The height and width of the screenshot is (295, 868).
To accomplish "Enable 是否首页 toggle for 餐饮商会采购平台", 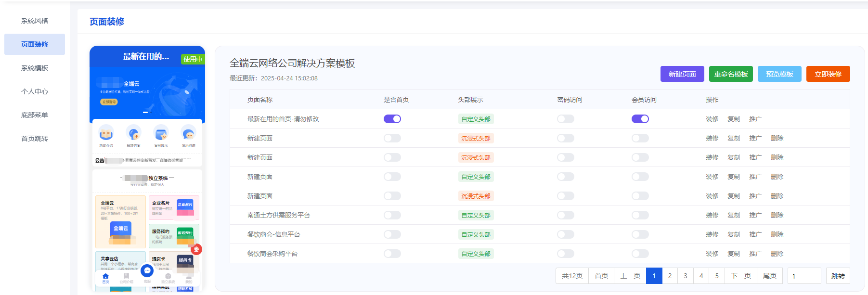I will [392, 254].
